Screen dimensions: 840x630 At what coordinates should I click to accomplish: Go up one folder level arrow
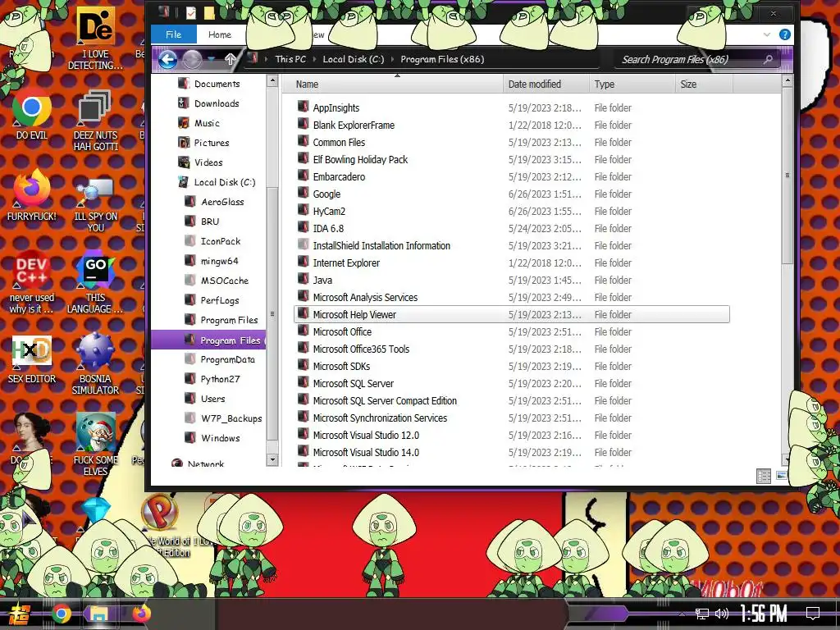tap(230, 59)
